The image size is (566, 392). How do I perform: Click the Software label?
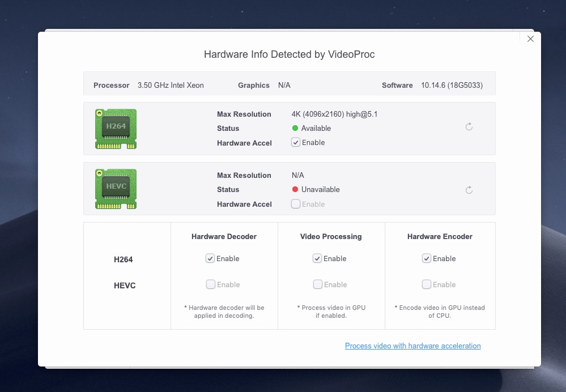click(397, 85)
